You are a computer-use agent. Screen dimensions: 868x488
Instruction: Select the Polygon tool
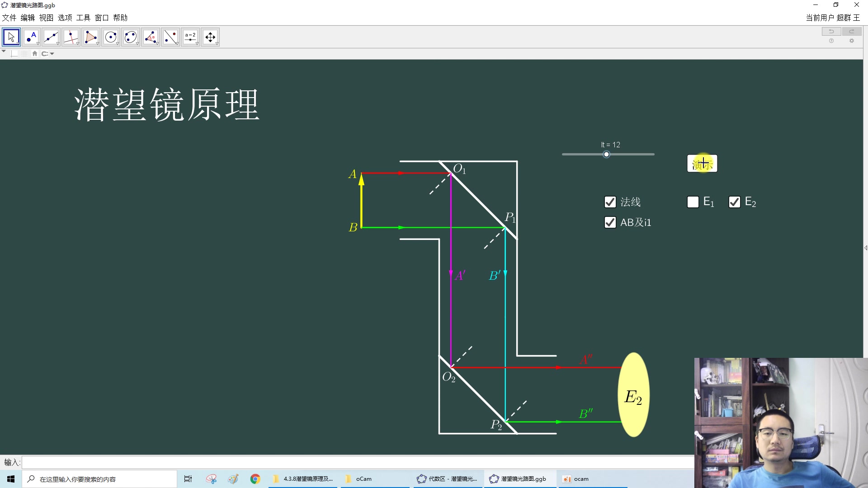coord(91,37)
